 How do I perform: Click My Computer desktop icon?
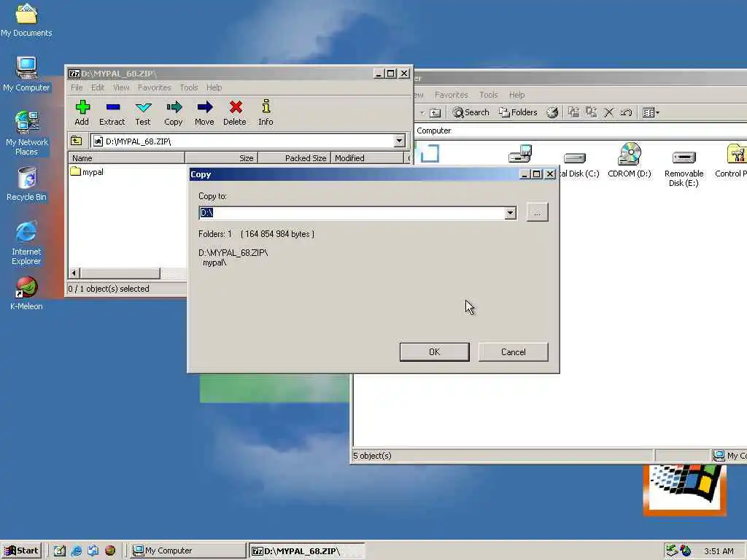26,74
